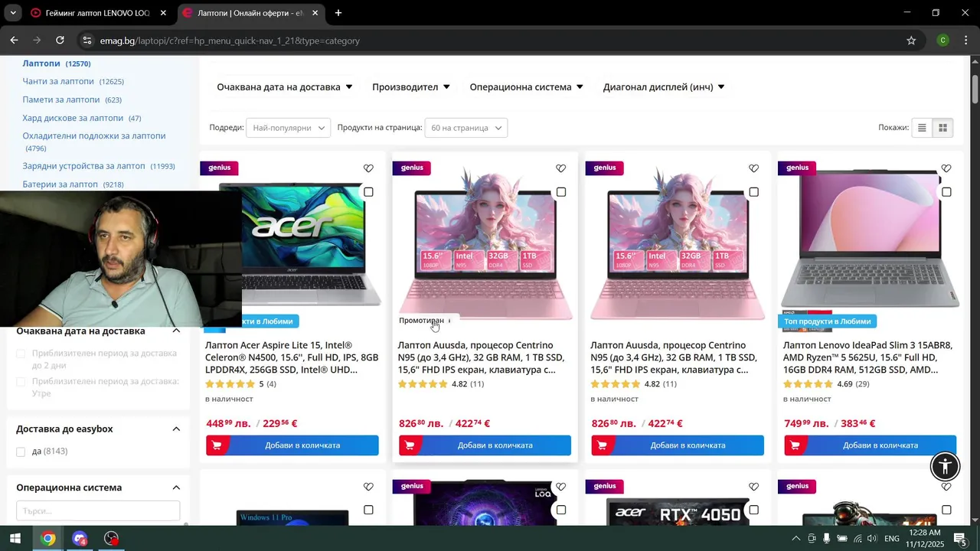View site information icon in address bar
Image resolution: width=980 pixels, height=551 pixels.
pos(87,41)
